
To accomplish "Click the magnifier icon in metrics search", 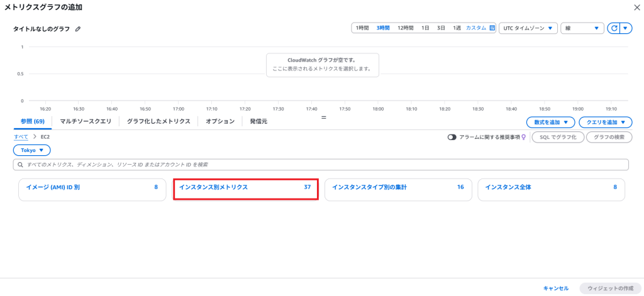I will [20, 165].
